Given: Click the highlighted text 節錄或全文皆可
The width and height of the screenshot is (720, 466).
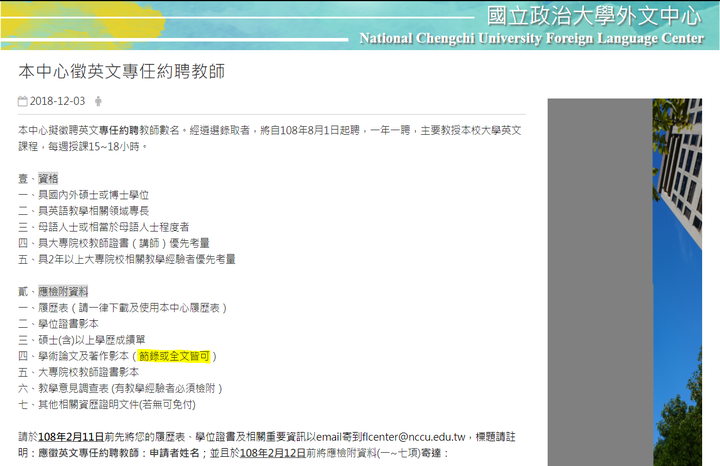Looking at the screenshot, I should (x=174, y=356).
